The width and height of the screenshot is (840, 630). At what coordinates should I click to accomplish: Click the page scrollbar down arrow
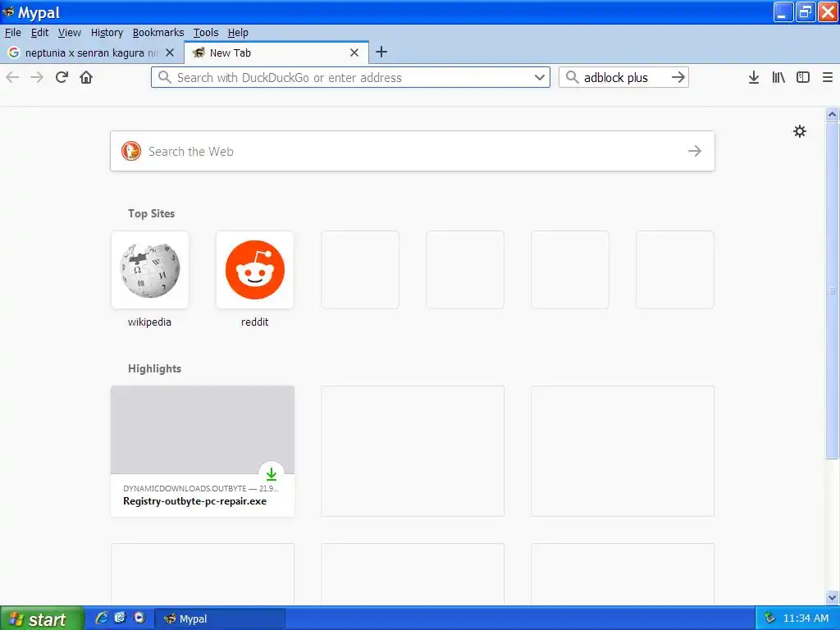click(832, 597)
